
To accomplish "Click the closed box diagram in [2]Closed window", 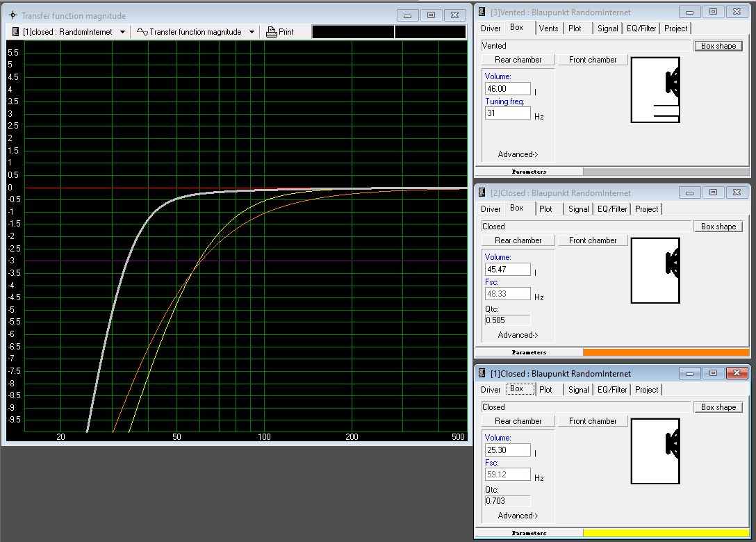I will (655, 270).
